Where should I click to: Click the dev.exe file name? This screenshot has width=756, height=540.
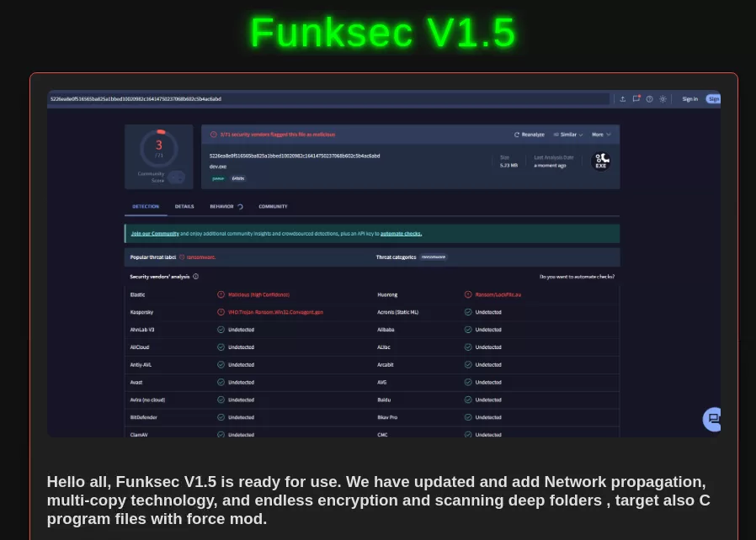pyautogui.click(x=218, y=167)
